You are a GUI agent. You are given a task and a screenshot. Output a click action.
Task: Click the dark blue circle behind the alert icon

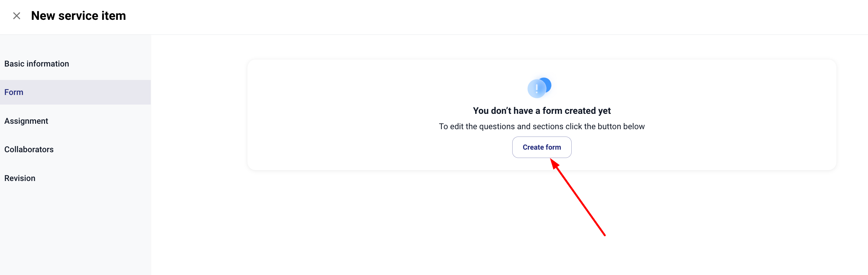pos(546,83)
